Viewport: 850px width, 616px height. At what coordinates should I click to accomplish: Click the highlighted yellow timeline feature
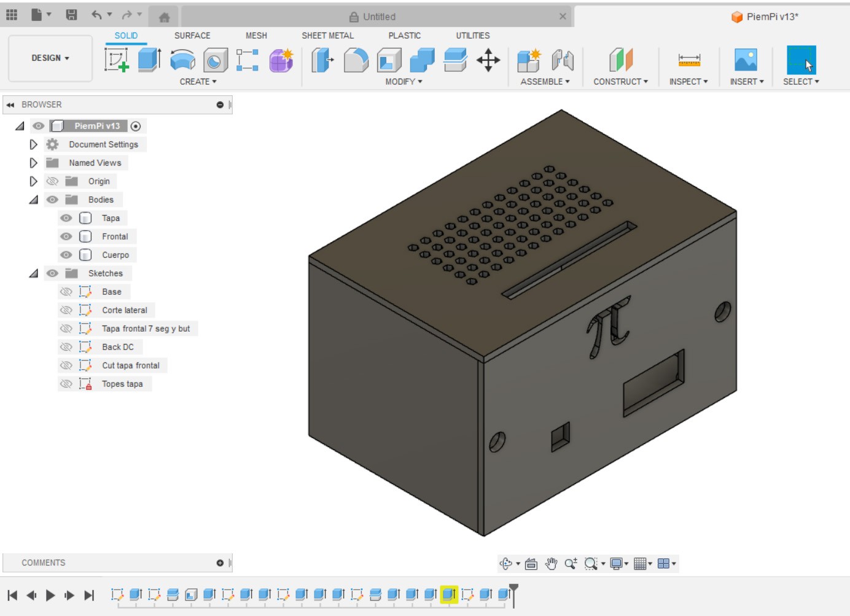(x=449, y=595)
